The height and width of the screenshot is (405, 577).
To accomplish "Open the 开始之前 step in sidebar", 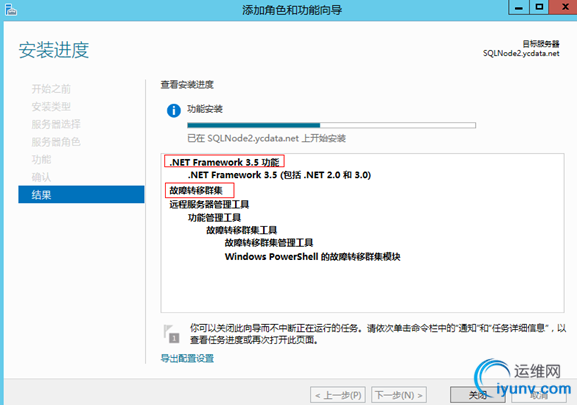I will [51, 89].
